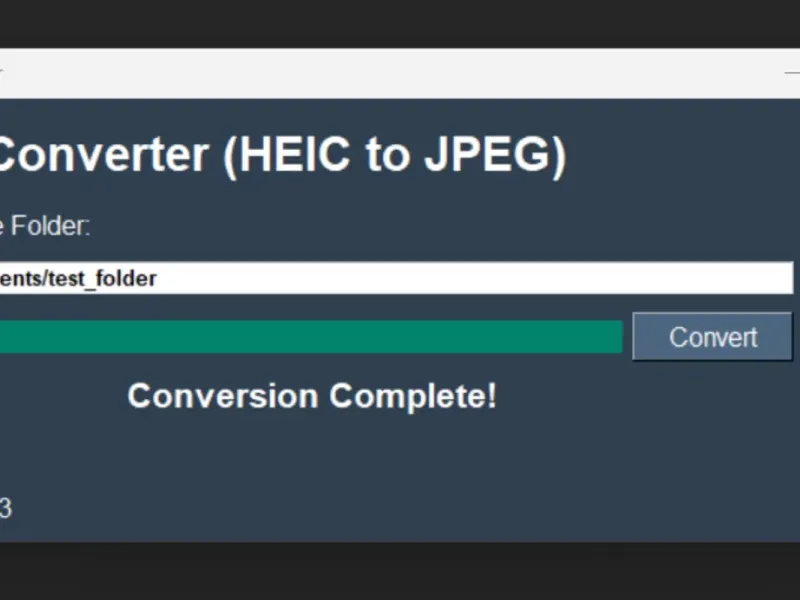Click the word 'Converter' in the heading
This screenshot has height=600, width=800.
(x=102, y=156)
